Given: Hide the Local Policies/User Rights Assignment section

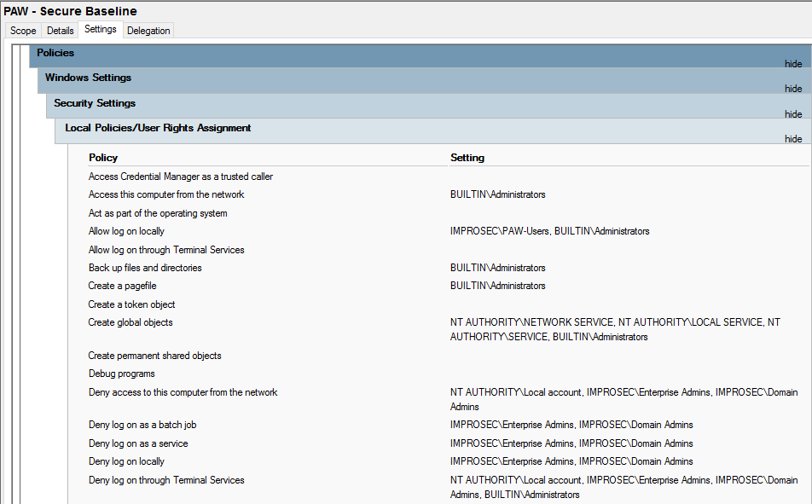Looking at the screenshot, I should click(x=793, y=138).
